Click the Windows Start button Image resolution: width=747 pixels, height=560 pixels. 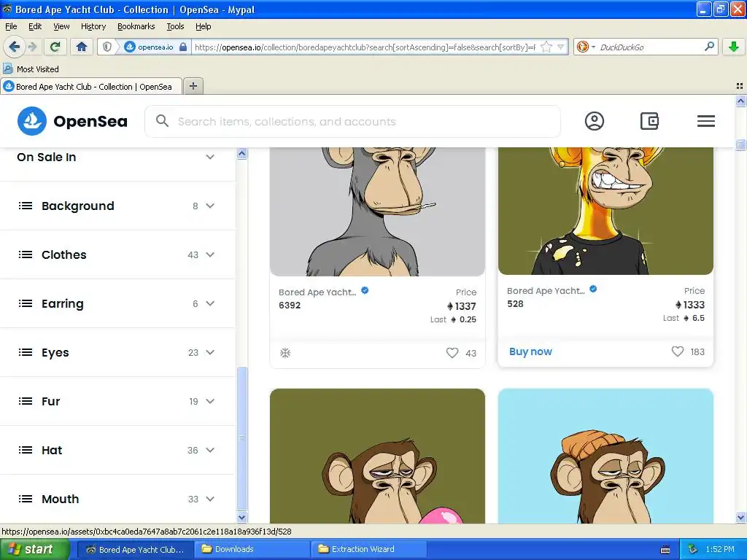[34, 549]
